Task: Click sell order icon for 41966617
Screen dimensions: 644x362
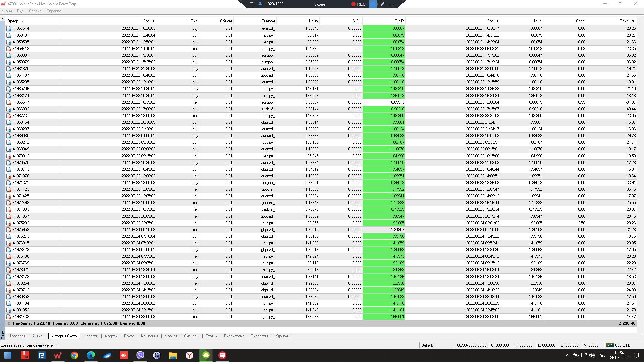Action: coord(9,103)
